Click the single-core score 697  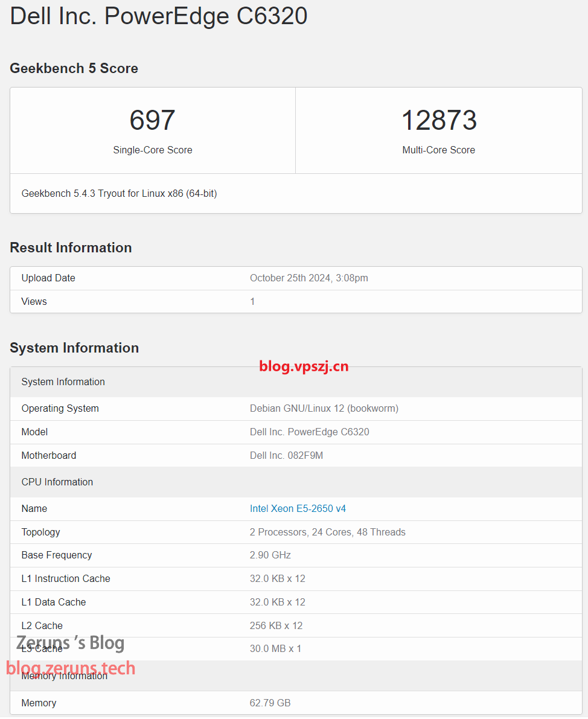[152, 120]
